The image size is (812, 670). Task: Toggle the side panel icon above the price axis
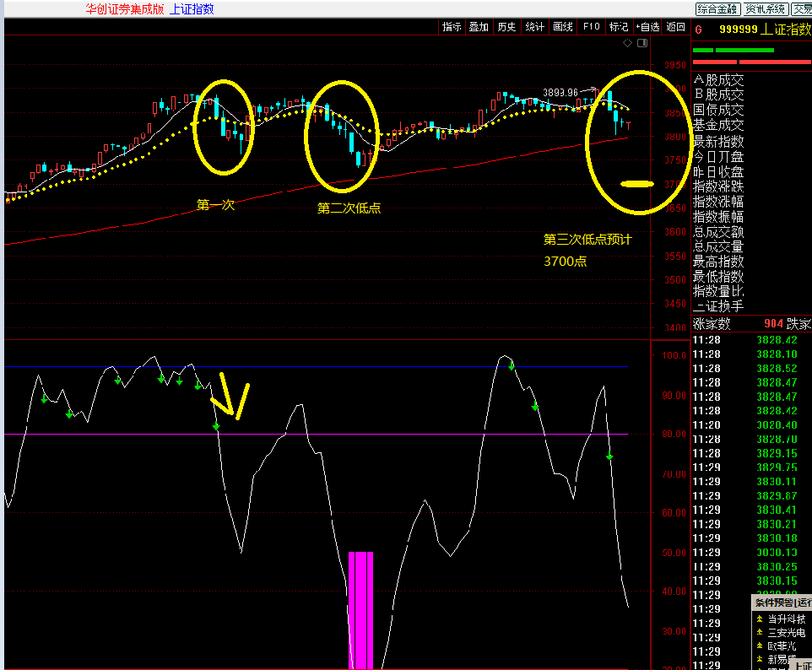tap(642, 43)
